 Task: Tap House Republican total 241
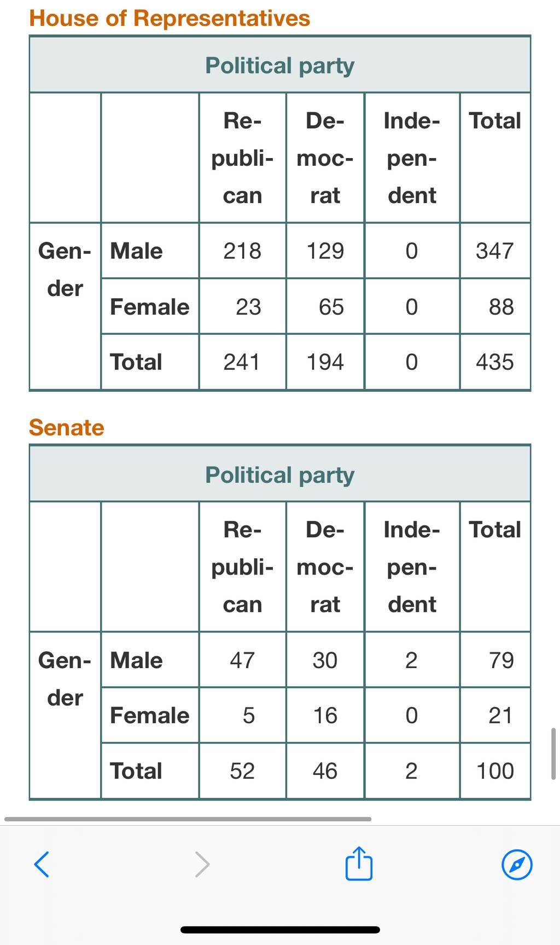click(242, 362)
